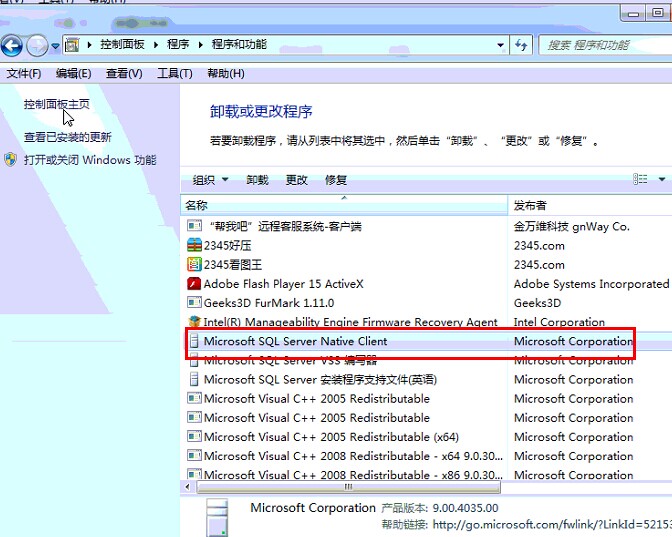Viewport: 672px width, 537px height.
Task: Click the refresh button beside address bar
Action: click(x=521, y=45)
